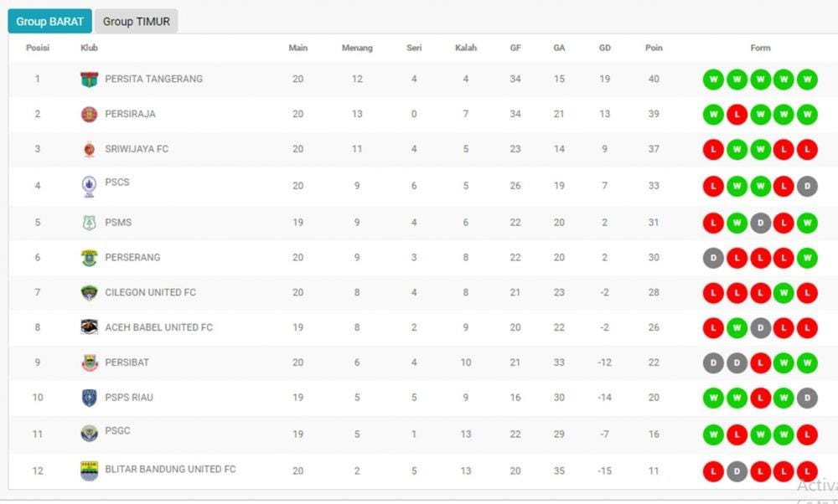Click the Blitar Bandung United FC logo

[x=89, y=470]
